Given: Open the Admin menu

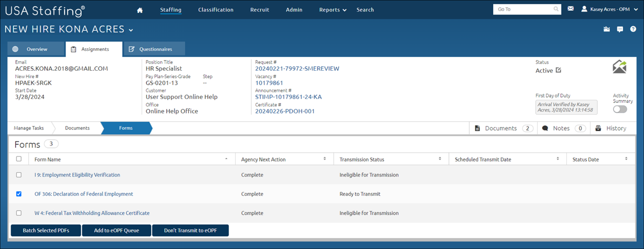Looking at the screenshot, I should click(294, 10).
